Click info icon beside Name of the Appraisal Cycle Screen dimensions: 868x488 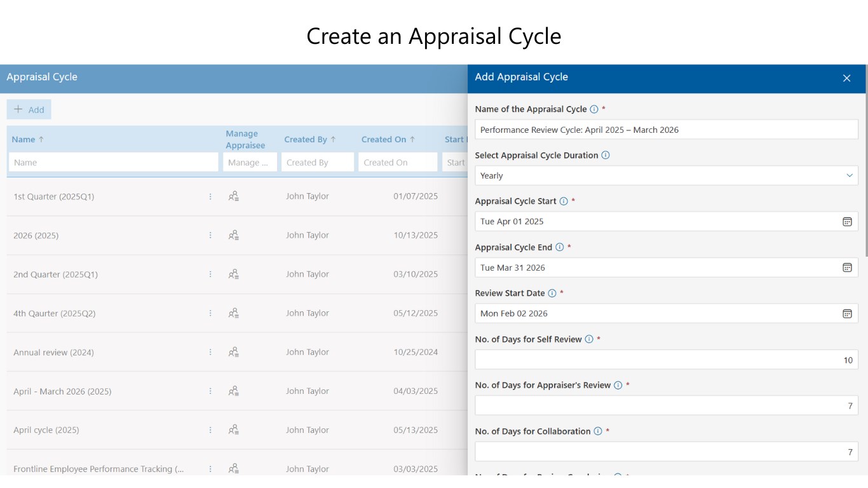[593, 109]
